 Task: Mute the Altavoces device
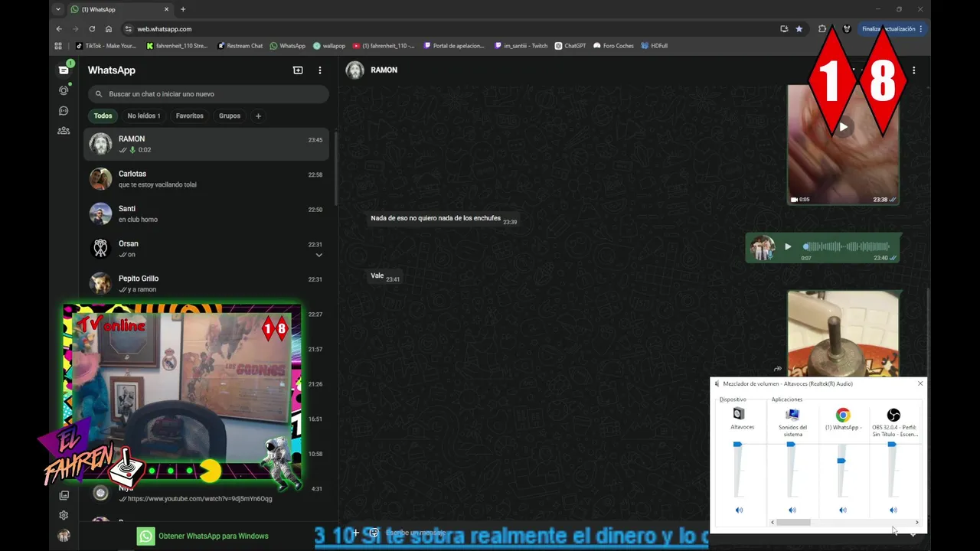click(x=739, y=510)
